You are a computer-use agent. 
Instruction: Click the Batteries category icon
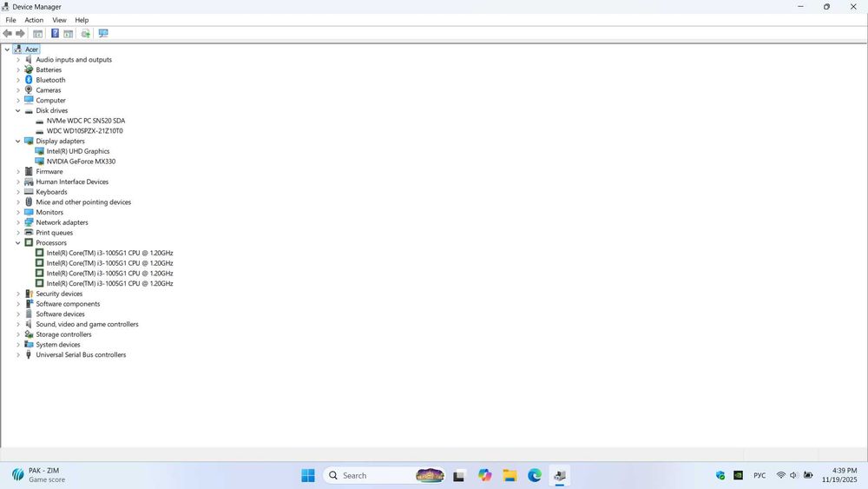click(29, 69)
